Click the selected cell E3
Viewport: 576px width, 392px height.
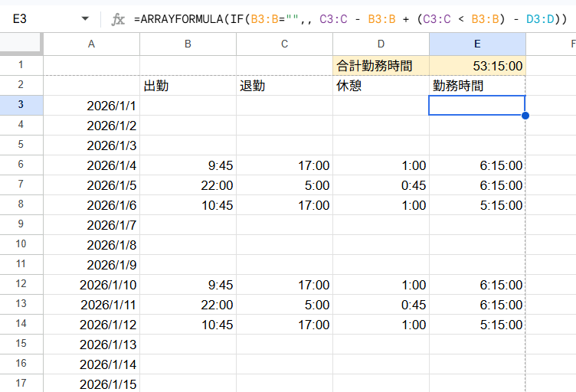(x=477, y=106)
